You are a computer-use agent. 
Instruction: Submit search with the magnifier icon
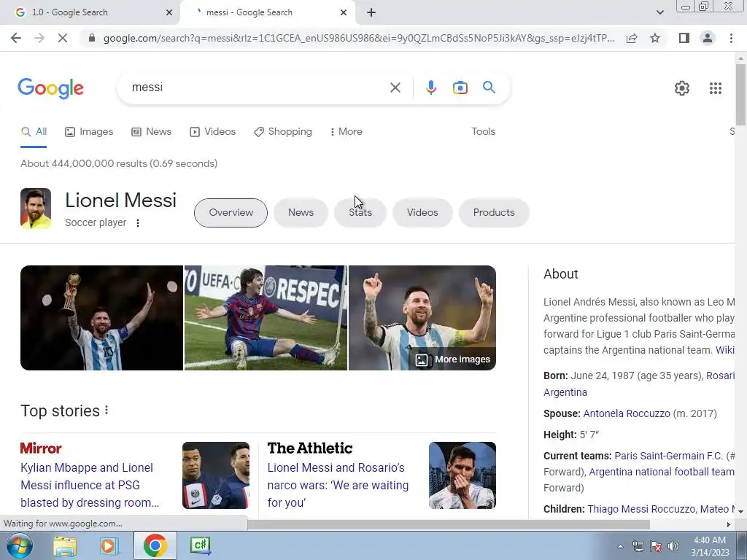pos(489,87)
